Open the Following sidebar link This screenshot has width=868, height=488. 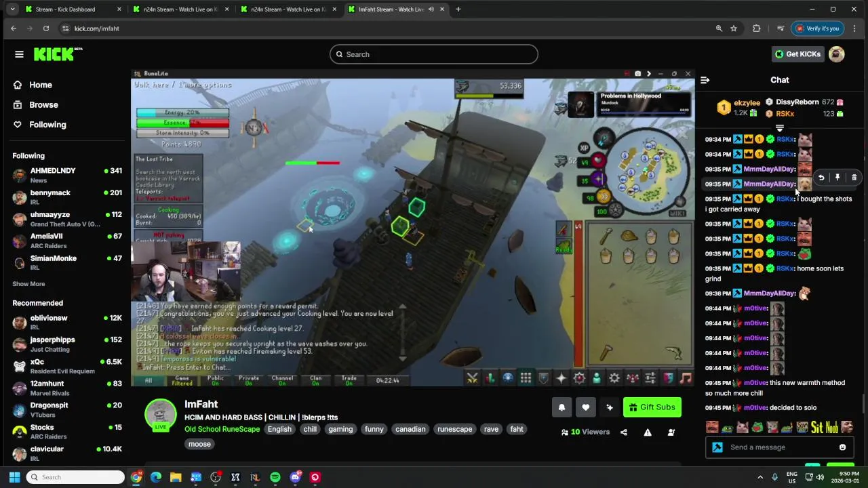coord(47,125)
